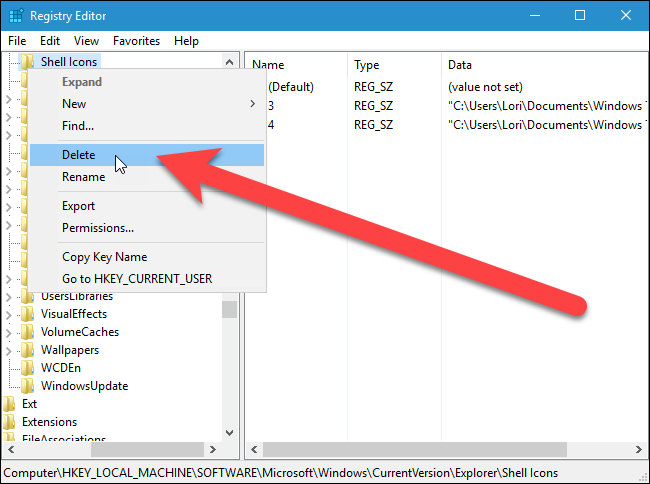Image resolution: width=650 pixels, height=484 pixels.
Task: Click values pane horizontal scrollbar thumb
Action: pos(415,450)
